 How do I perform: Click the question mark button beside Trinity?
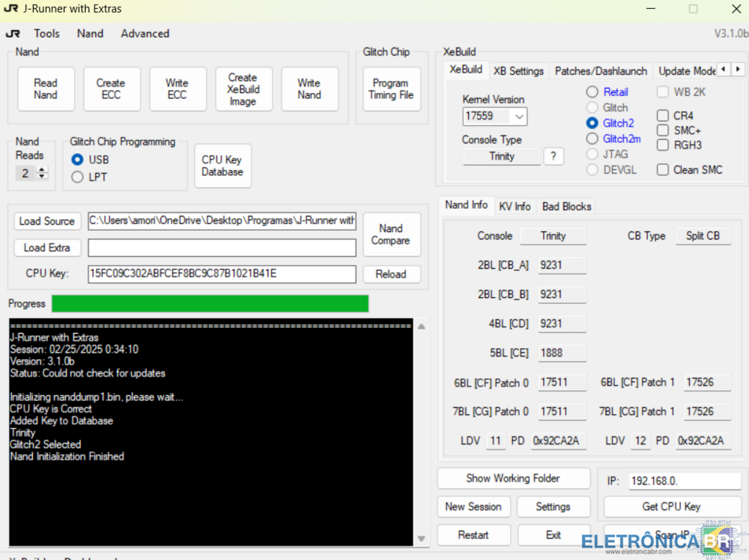click(x=553, y=156)
